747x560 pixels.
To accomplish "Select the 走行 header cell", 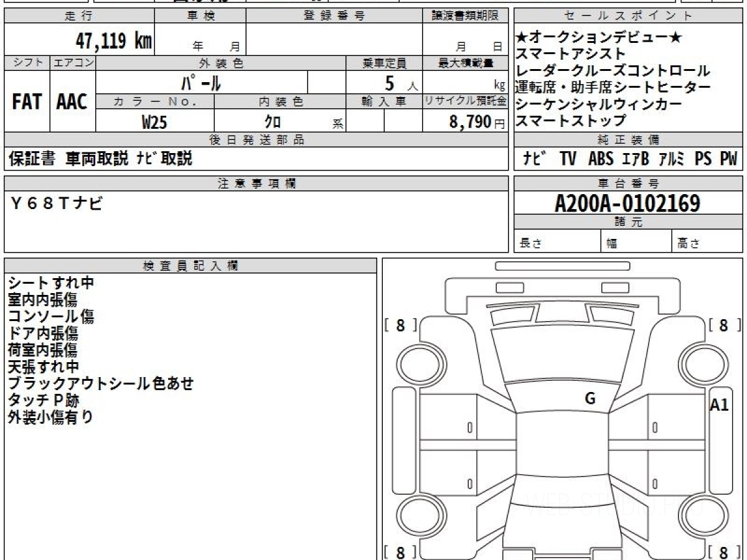I will [x=79, y=16].
